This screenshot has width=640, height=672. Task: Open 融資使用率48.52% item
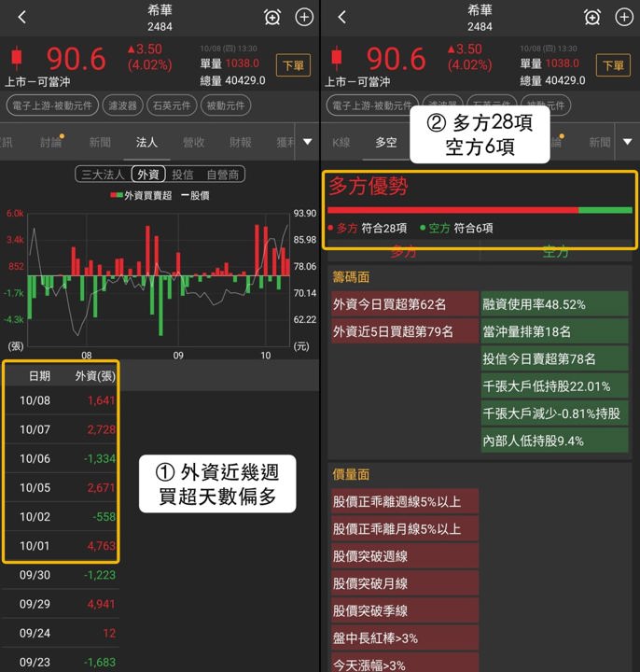pos(555,304)
